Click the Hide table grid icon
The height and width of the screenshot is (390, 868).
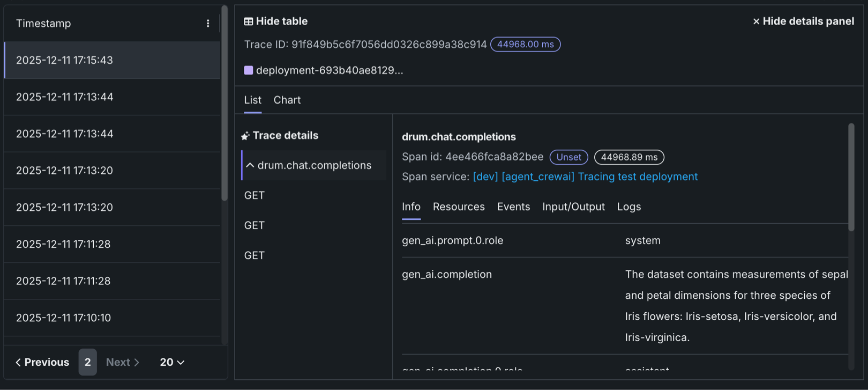point(249,21)
